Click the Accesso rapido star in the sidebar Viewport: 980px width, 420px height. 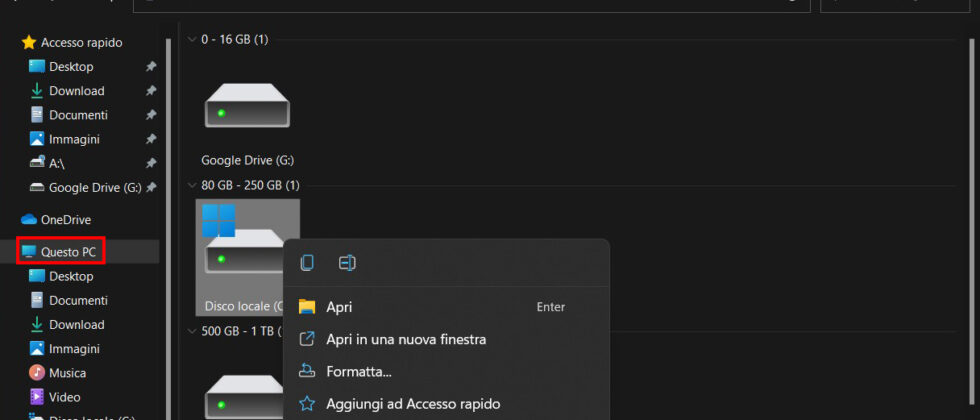[29, 43]
